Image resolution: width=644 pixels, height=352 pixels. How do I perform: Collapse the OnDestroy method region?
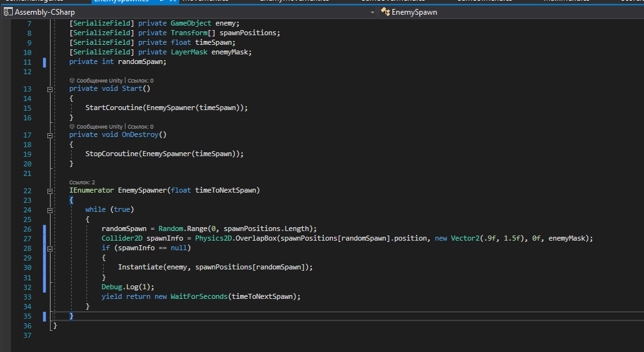click(x=50, y=135)
